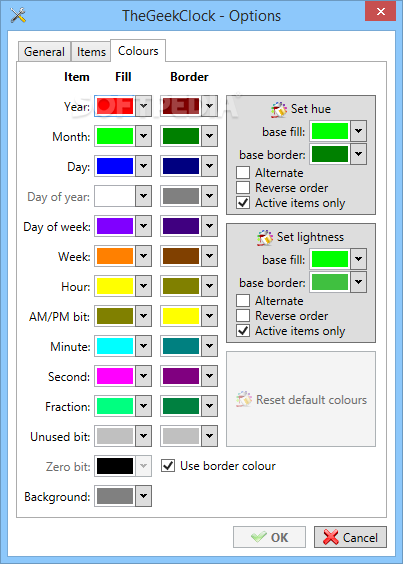Open Background colour dropdown arrow
403x564 pixels.
(144, 496)
